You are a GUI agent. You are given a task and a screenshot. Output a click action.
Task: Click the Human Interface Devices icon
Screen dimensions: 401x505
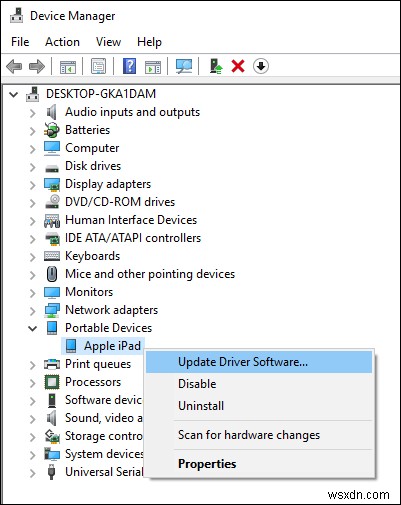point(52,220)
